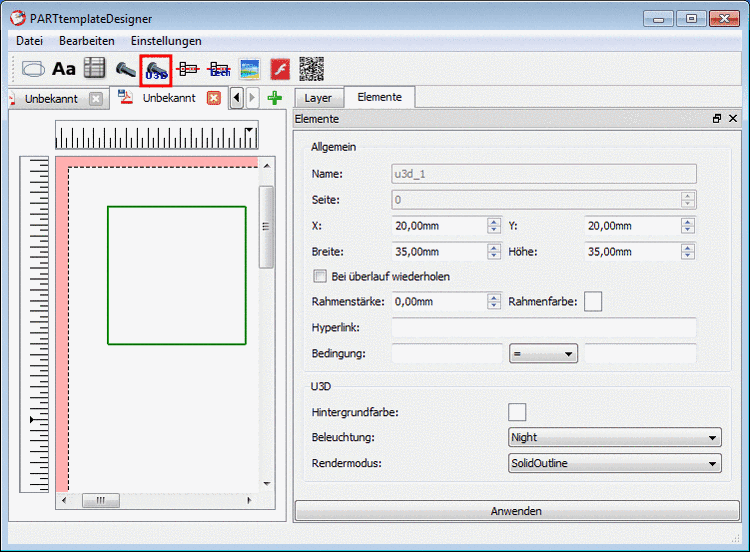Open the Bearbeiten menu
Viewport: 750px width, 552px height.
pos(87,41)
